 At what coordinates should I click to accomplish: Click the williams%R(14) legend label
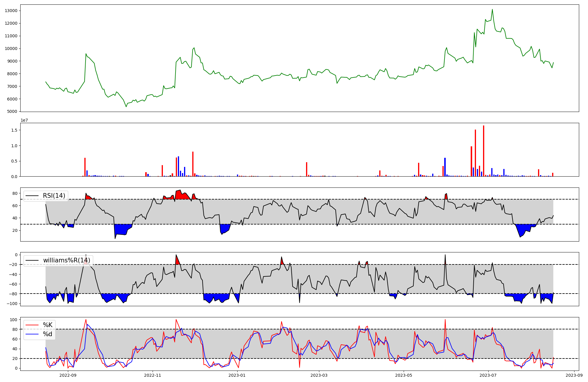tap(66, 260)
